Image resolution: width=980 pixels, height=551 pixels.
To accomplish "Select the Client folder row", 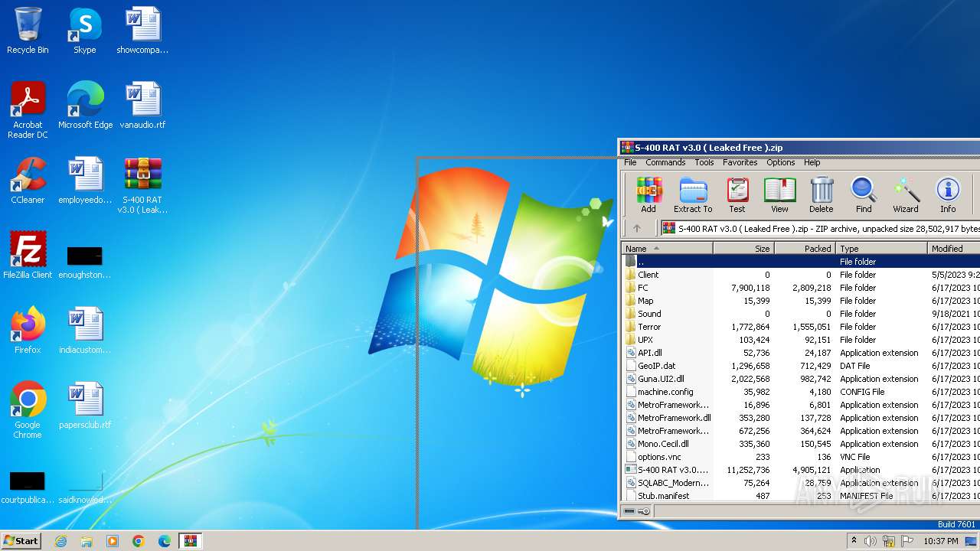I will coord(801,275).
